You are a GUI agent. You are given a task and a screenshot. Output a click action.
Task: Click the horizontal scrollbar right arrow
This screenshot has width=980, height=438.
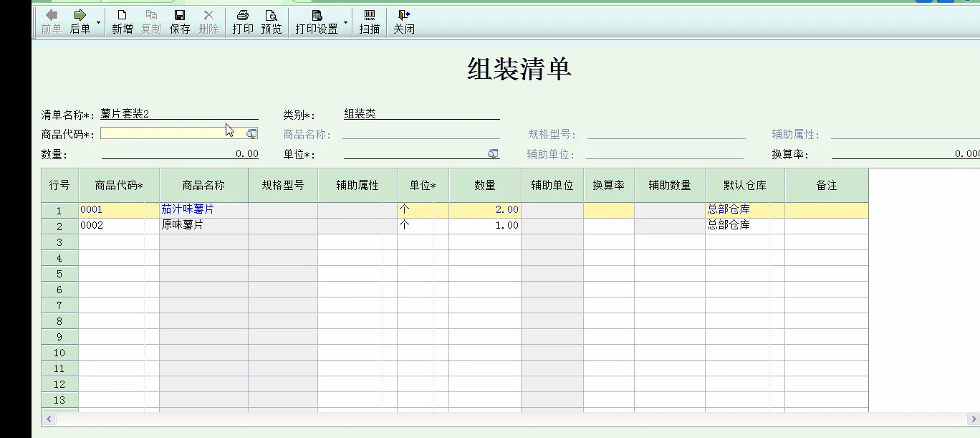point(974,419)
